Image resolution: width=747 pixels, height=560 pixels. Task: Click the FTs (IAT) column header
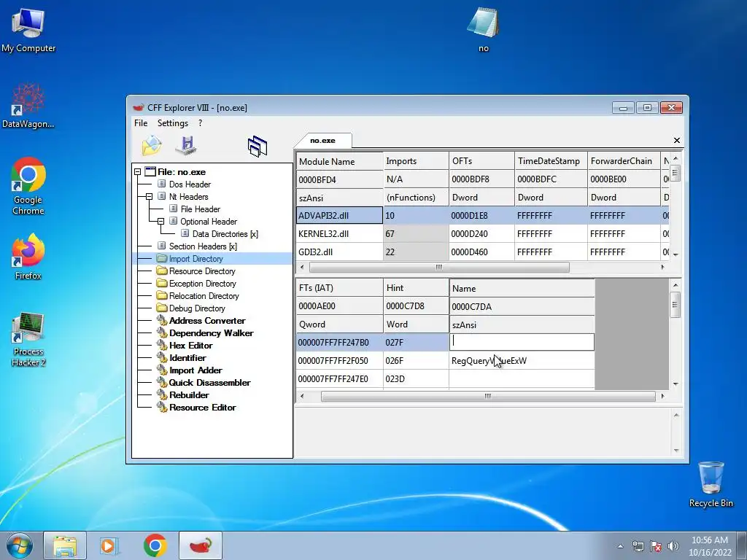pyautogui.click(x=339, y=287)
